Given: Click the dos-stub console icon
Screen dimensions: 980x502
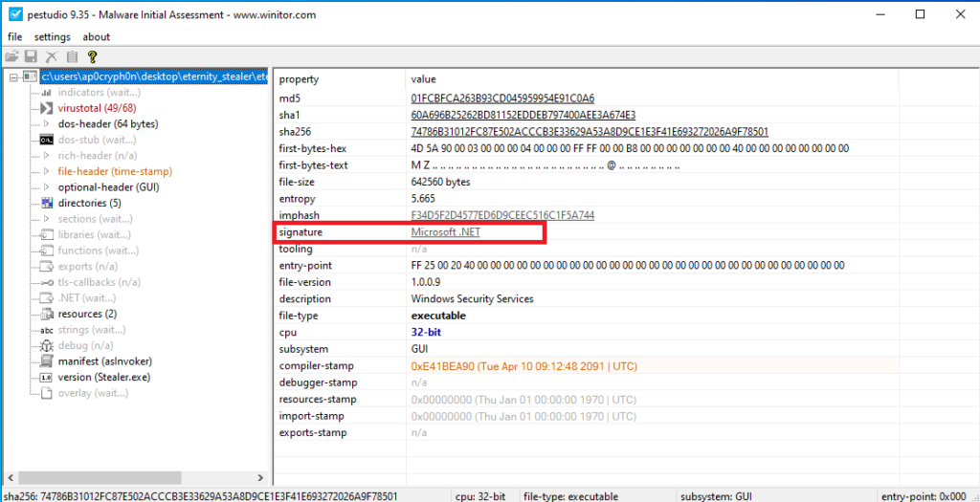Looking at the screenshot, I should click(x=46, y=140).
